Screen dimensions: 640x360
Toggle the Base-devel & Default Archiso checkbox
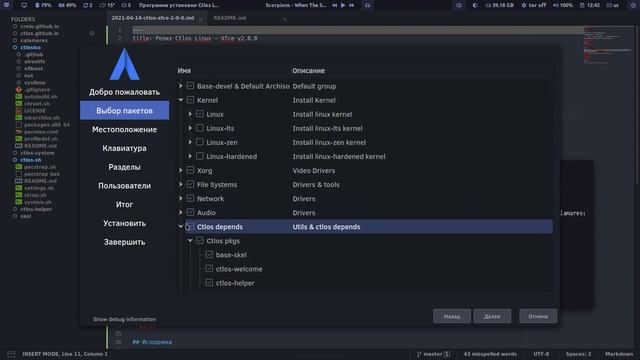(x=190, y=86)
